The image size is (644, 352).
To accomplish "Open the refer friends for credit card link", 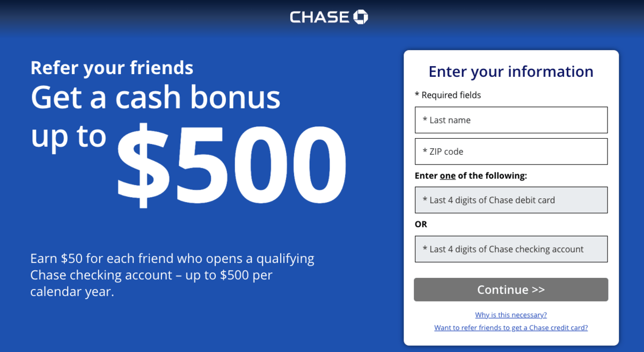I will click(511, 327).
